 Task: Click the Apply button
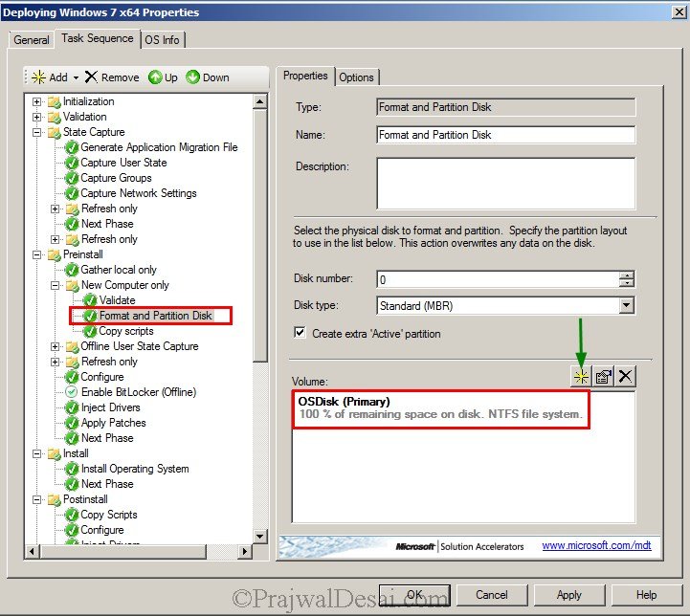[569, 595]
